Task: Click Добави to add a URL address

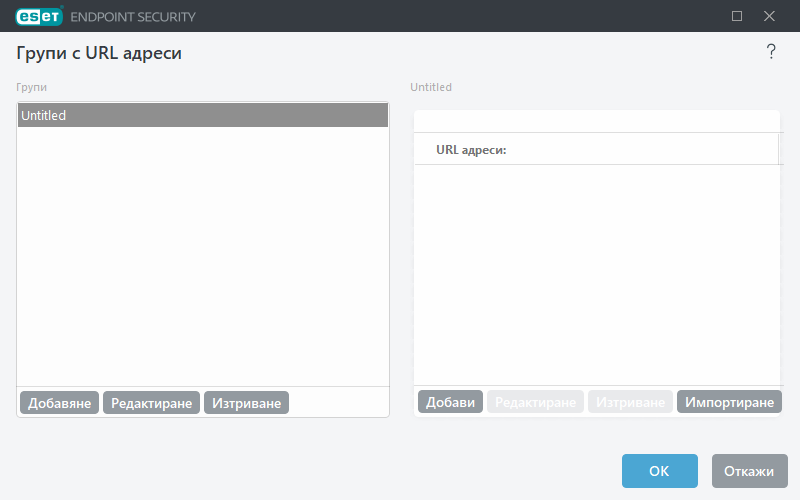Action: [450, 402]
